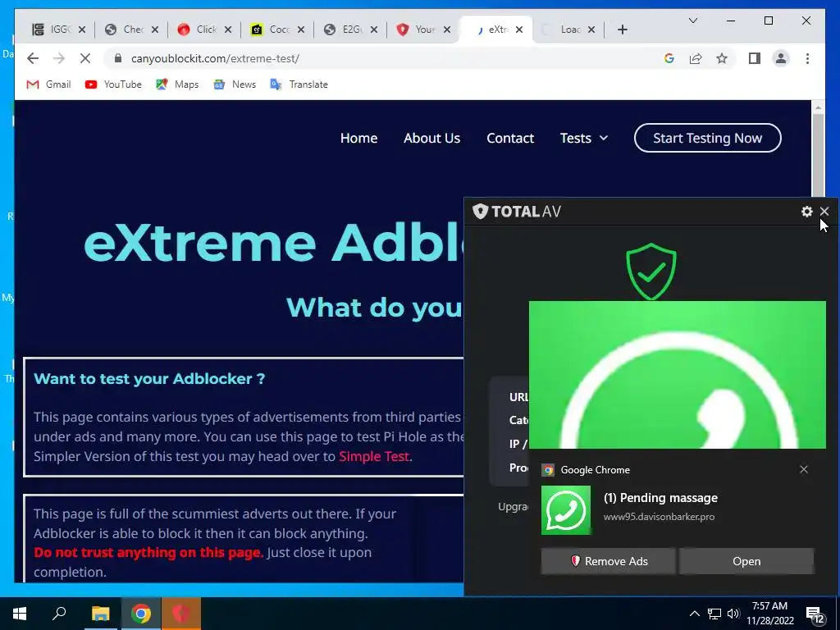
Task: Stop page loading with X button
Action: click(85, 58)
